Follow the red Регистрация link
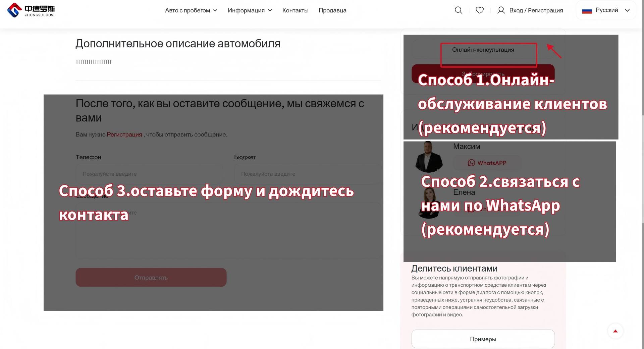 [x=124, y=134]
